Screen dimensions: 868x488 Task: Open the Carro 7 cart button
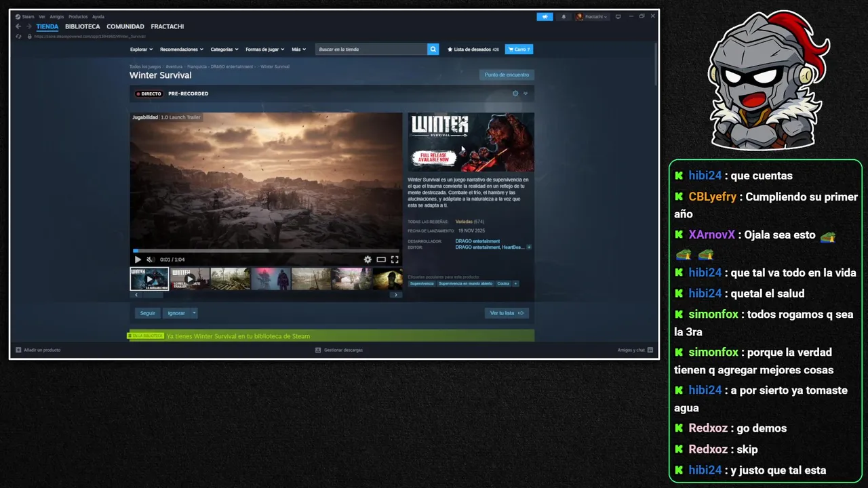pyautogui.click(x=519, y=49)
